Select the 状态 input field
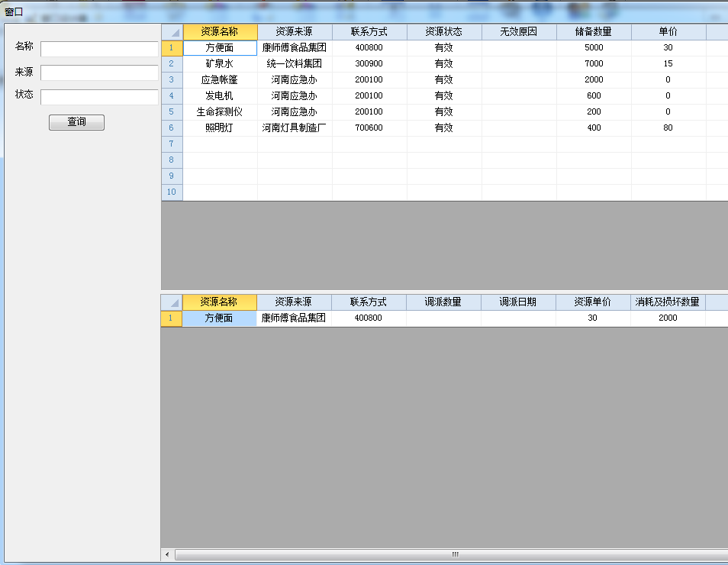The width and height of the screenshot is (728, 565). (99, 97)
